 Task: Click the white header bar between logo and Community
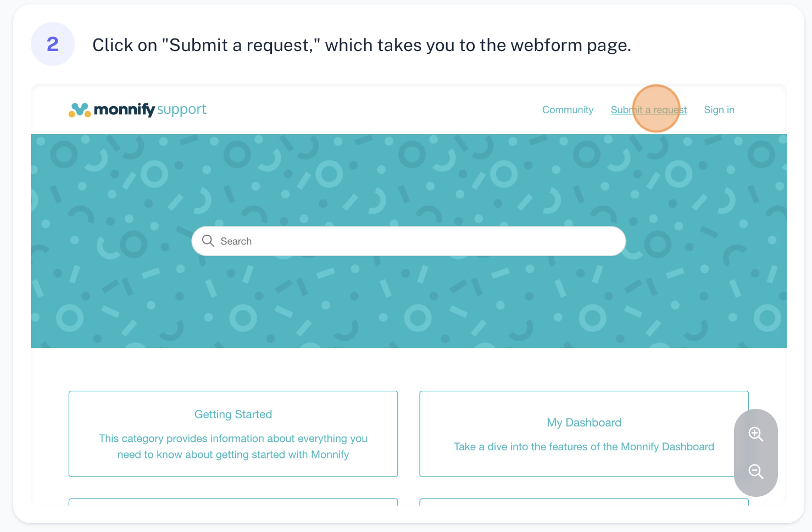[x=374, y=110]
